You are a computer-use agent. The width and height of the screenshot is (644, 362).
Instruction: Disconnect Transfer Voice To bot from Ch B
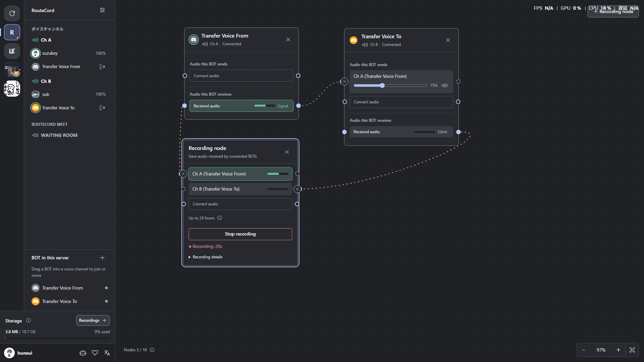tap(102, 108)
